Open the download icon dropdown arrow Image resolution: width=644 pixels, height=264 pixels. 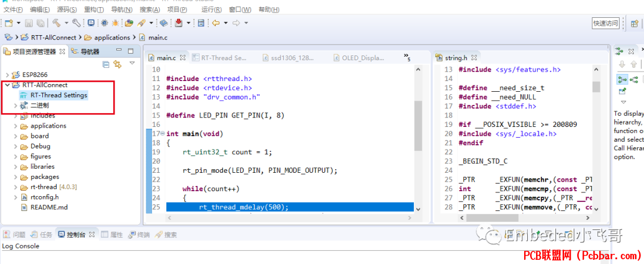(188, 23)
